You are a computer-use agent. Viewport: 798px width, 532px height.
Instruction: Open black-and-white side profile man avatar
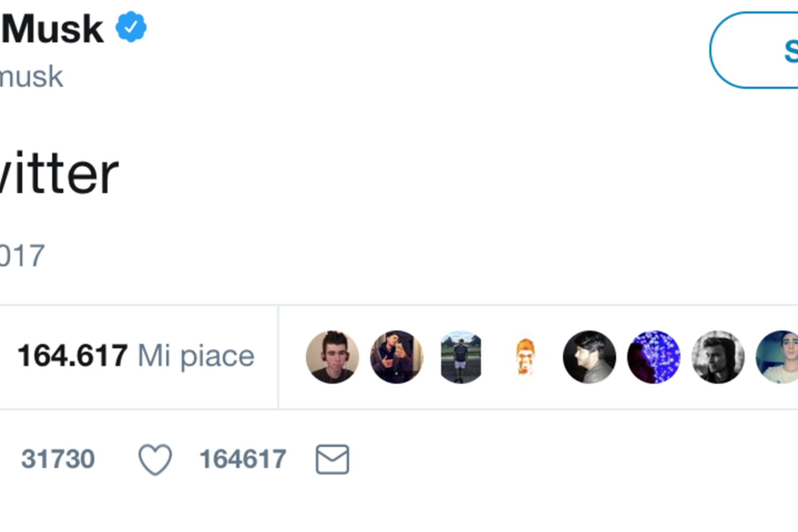pos(589,357)
